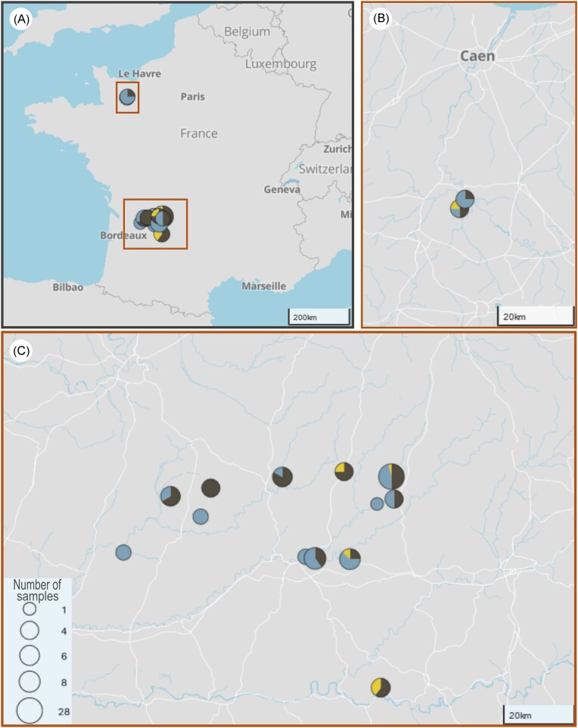Click the Bordeaux label in panel A
The height and width of the screenshot is (728, 578).
point(123,235)
